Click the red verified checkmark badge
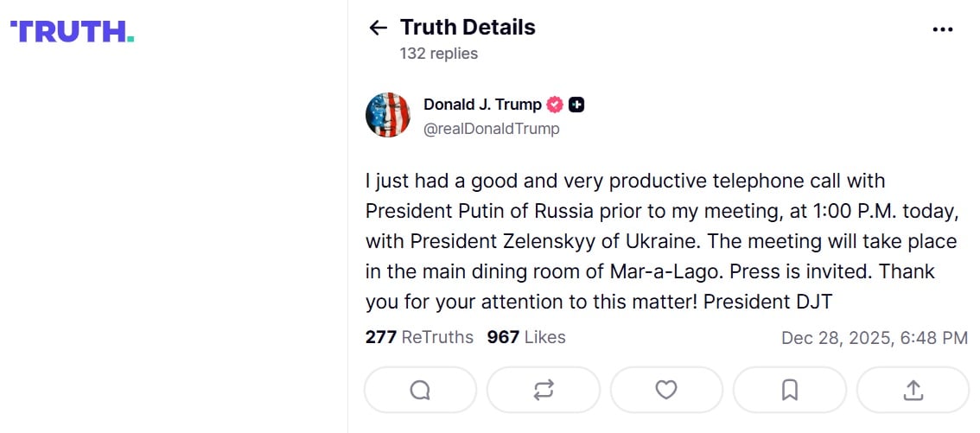The image size is (980, 433). coord(555,105)
